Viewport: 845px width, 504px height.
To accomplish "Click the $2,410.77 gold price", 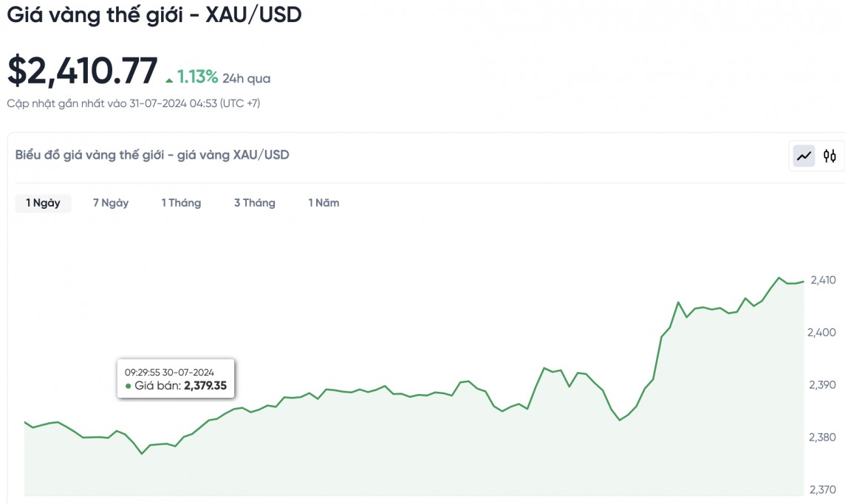I will [x=83, y=71].
